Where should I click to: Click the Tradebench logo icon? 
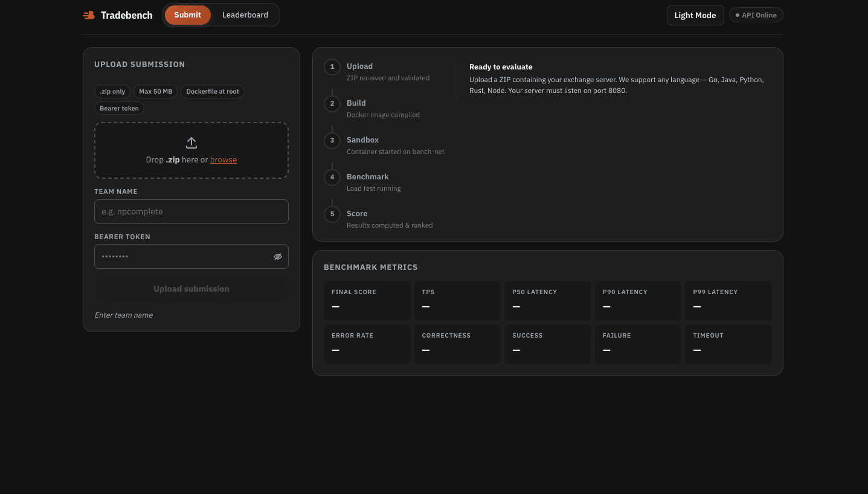[89, 15]
